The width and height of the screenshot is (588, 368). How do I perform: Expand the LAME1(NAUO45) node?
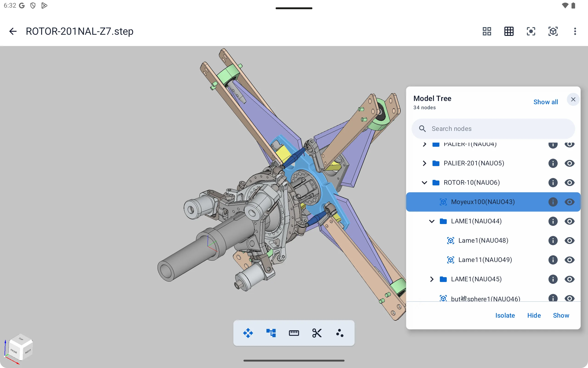pos(432,279)
